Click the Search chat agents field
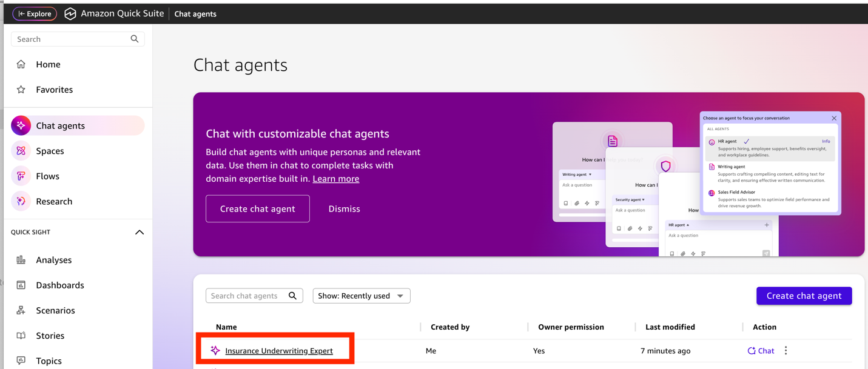The height and width of the screenshot is (369, 868). (x=246, y=296)
